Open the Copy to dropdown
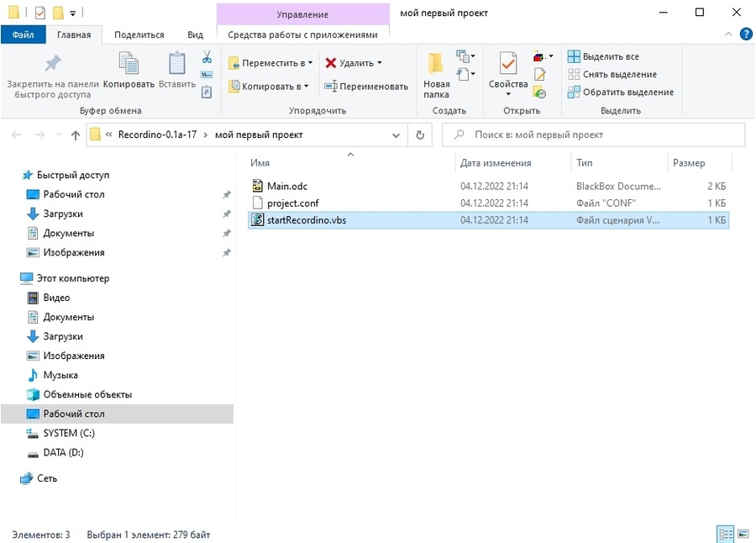756x543 pixels. [x=269, y=86]
